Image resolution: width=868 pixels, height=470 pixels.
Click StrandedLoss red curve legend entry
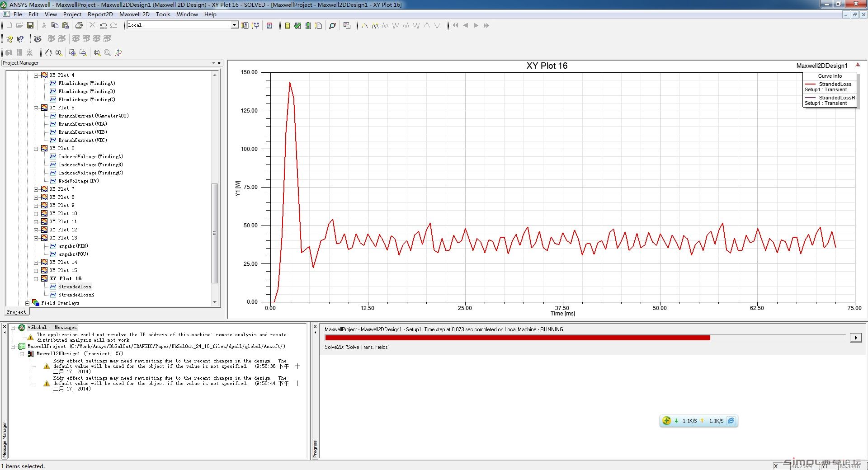(830, 87)
